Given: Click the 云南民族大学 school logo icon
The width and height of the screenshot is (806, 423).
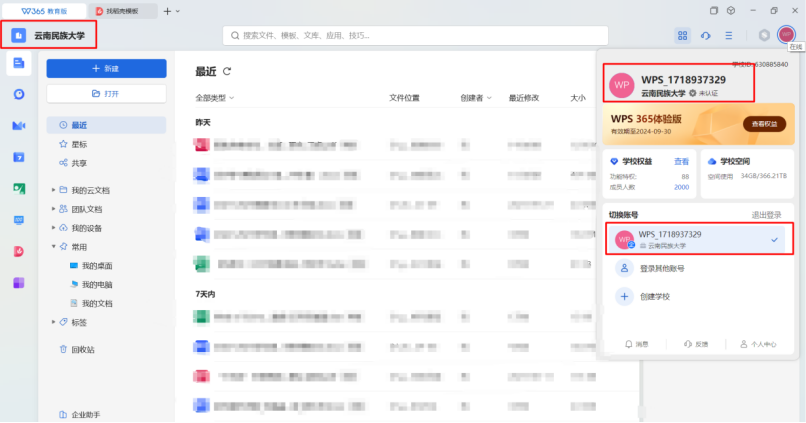Looking at the screenshot, I should (19, 35).
